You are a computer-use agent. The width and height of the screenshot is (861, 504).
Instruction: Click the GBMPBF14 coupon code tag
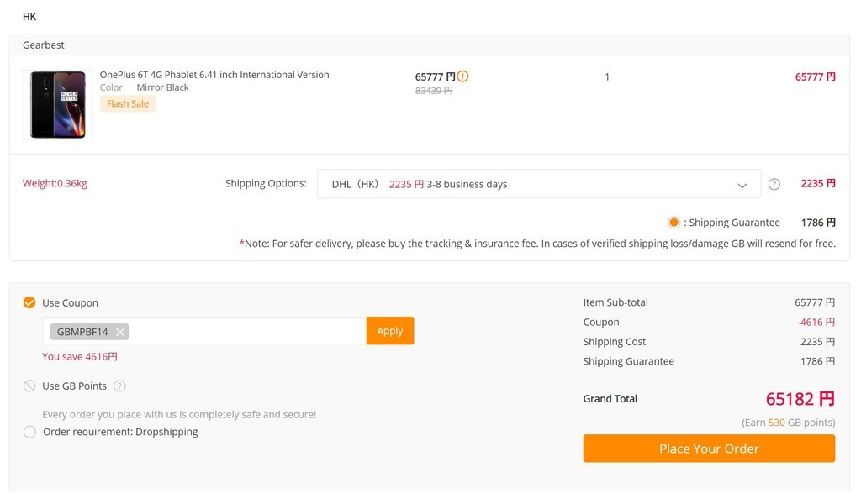[82, 332]
